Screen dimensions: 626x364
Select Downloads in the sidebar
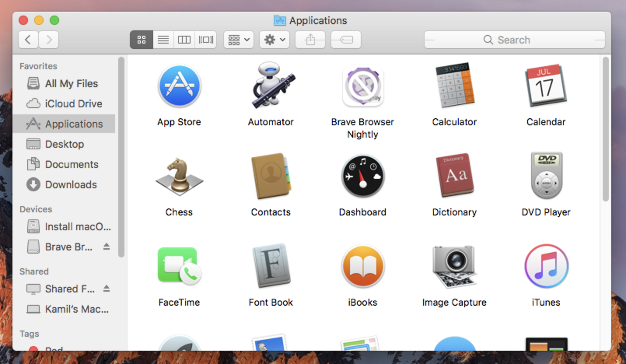pyautogui.click(x=71, y=185)
